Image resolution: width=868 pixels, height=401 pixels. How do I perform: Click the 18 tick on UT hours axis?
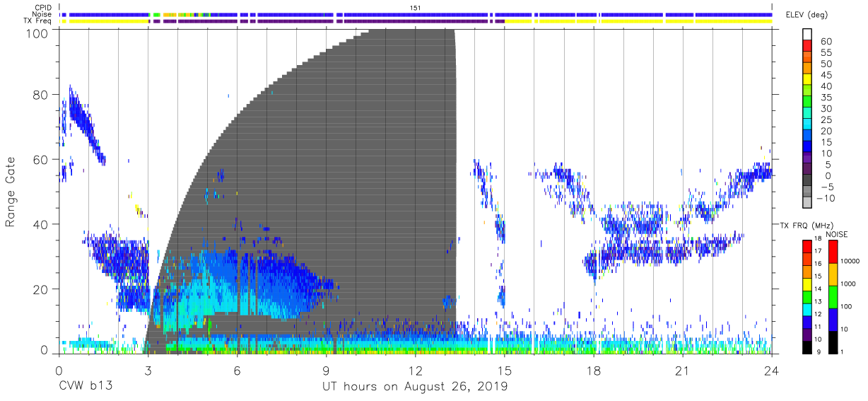(594, 370)
